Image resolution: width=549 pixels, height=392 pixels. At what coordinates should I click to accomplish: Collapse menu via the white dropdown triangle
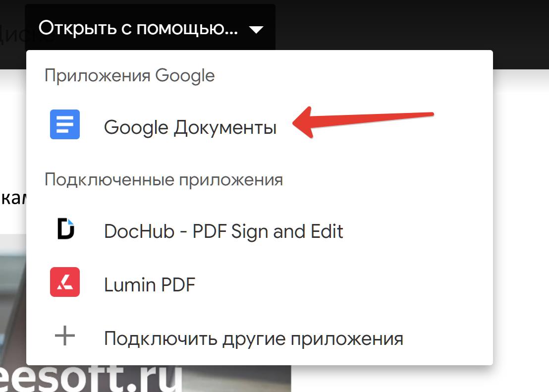click(x=256, y=30)
